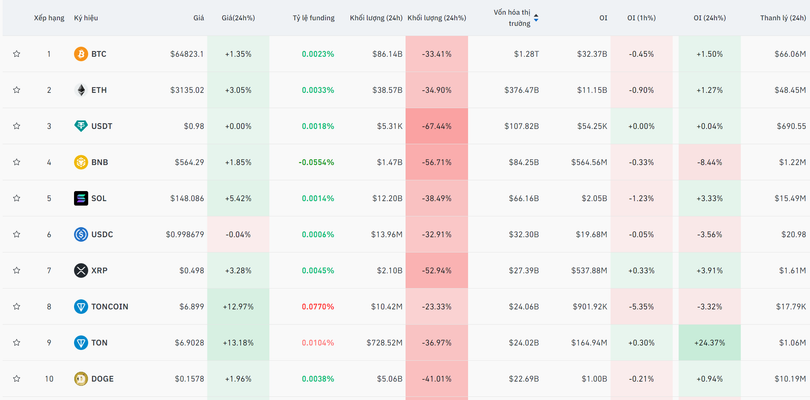Sort by Vốn hóa thị trường arrows
This screenshot has height=400, width=810.
536,18
